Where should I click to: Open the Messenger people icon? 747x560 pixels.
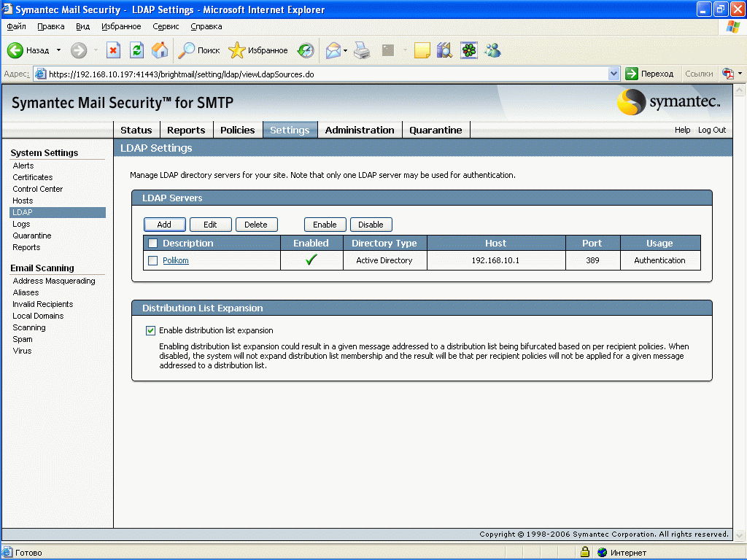pos(492,50)
